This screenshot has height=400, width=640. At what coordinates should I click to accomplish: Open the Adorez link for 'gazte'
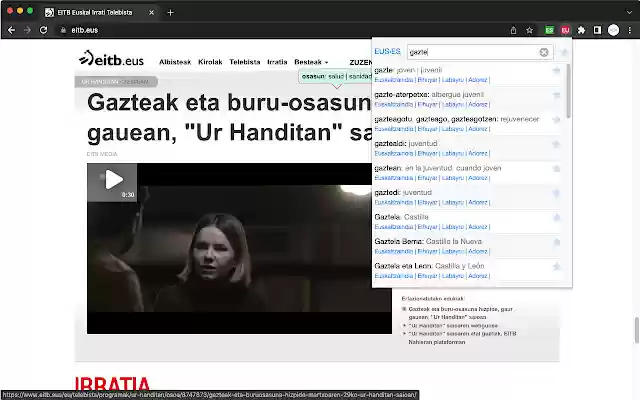(478, 80)
